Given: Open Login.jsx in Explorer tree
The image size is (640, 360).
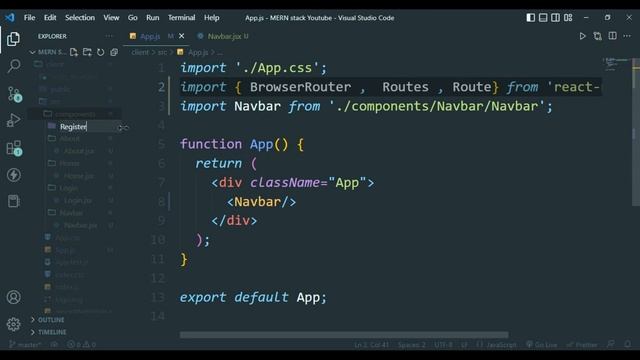Looking at the screenshot, I should (x=78, y=200).
